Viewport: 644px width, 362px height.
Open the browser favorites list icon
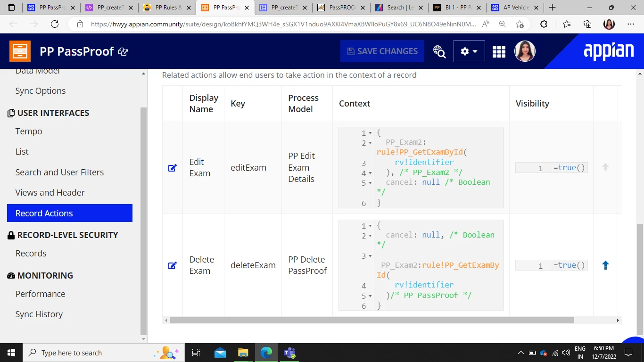tap(567, 24)
